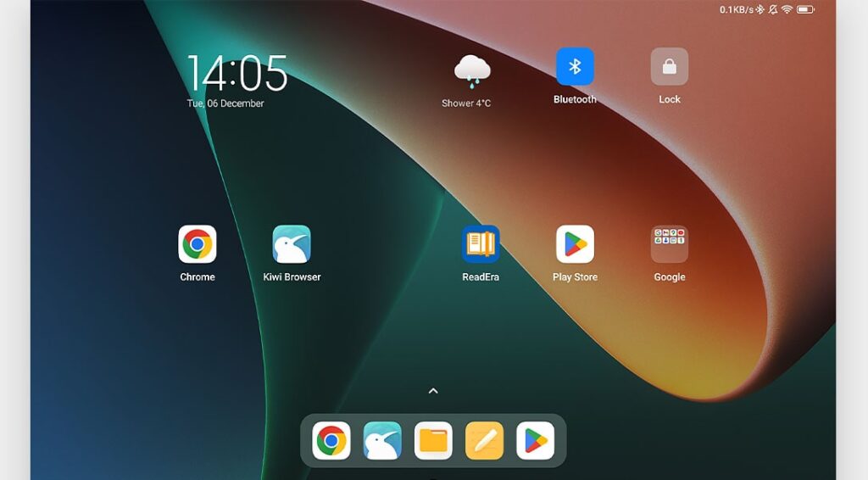Launch Play Store from the dock

point(536,441)
